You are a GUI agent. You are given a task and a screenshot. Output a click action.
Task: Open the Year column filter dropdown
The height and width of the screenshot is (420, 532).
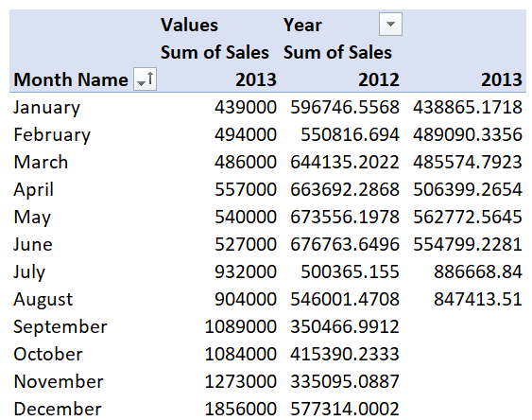click(x=390, y=24)
